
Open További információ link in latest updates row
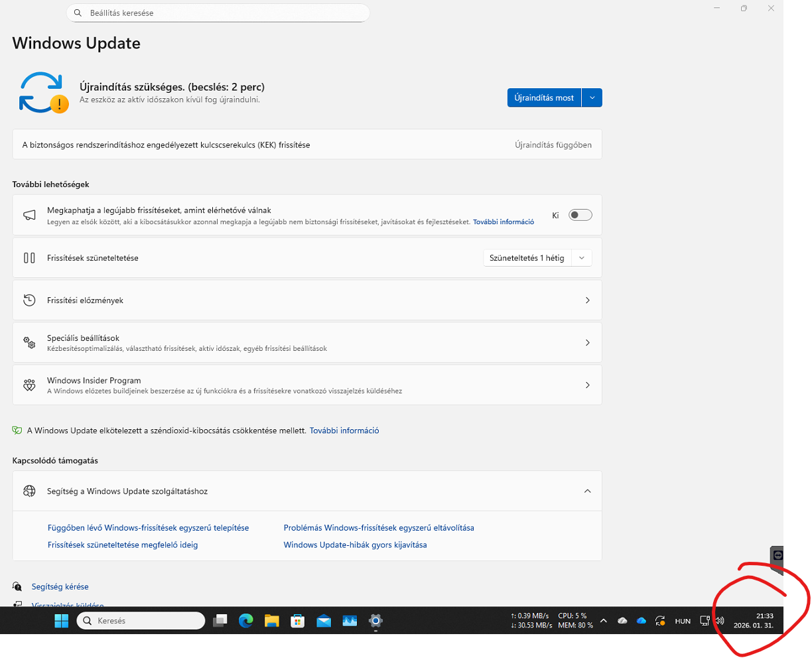[504, 222]
